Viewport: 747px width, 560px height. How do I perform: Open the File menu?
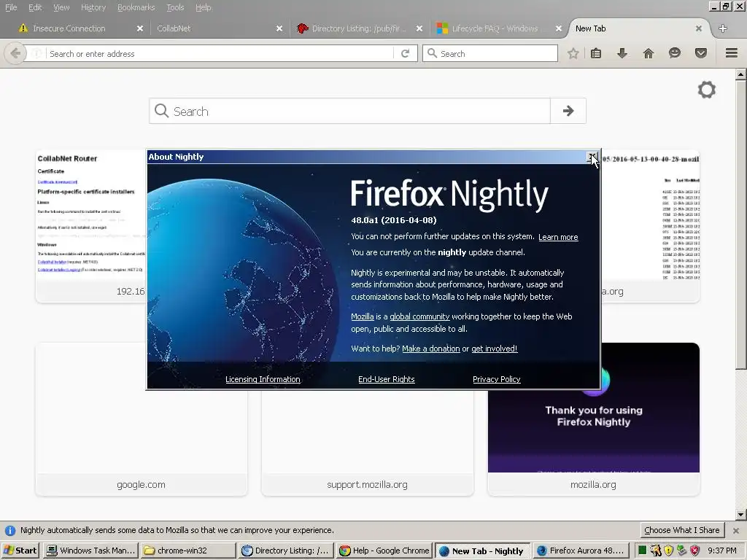point(11,7)
